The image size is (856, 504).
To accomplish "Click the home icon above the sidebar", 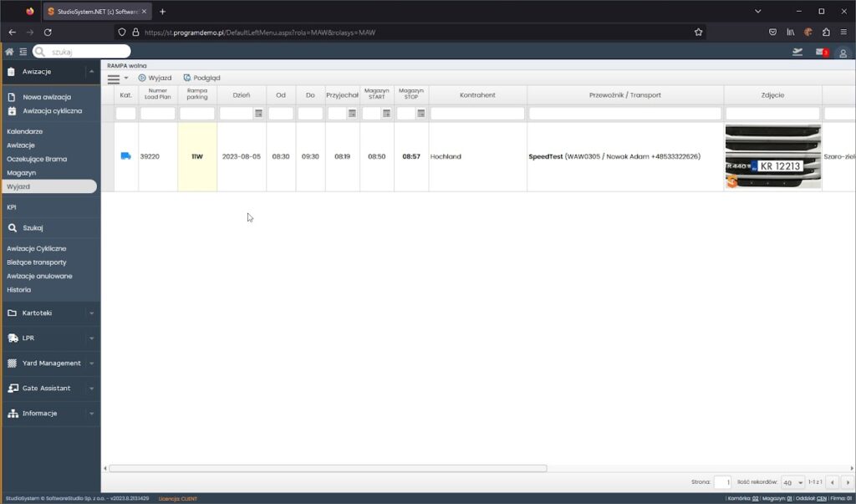I will tap(9, 52).
